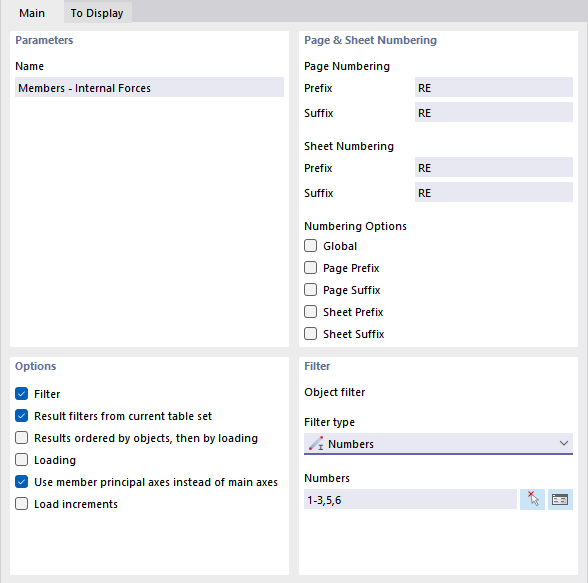Disable Result filters from current table set
Viewport: 588px width, 583px height.
click(22, 416)
